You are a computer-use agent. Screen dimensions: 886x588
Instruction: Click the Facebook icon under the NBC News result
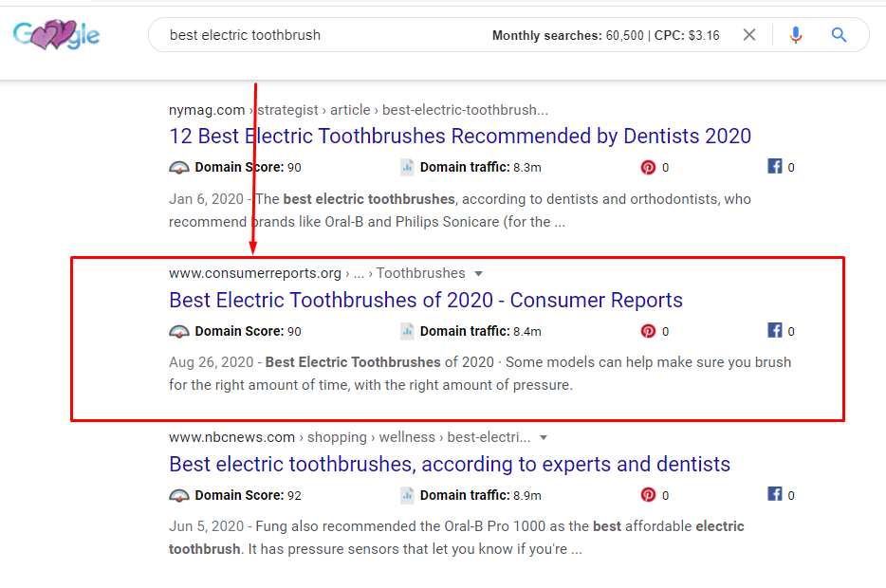click(773, 495)
